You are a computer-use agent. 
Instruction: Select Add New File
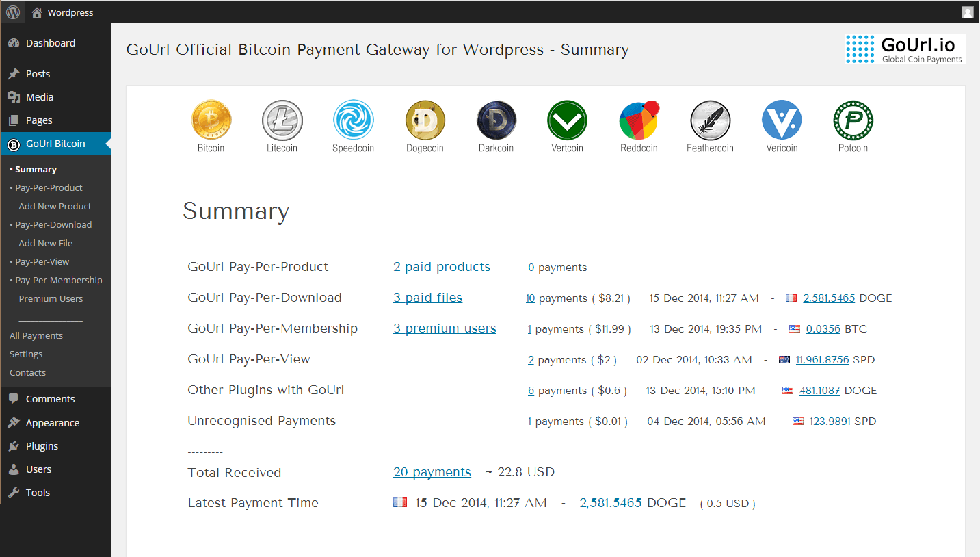coord(46,243)
